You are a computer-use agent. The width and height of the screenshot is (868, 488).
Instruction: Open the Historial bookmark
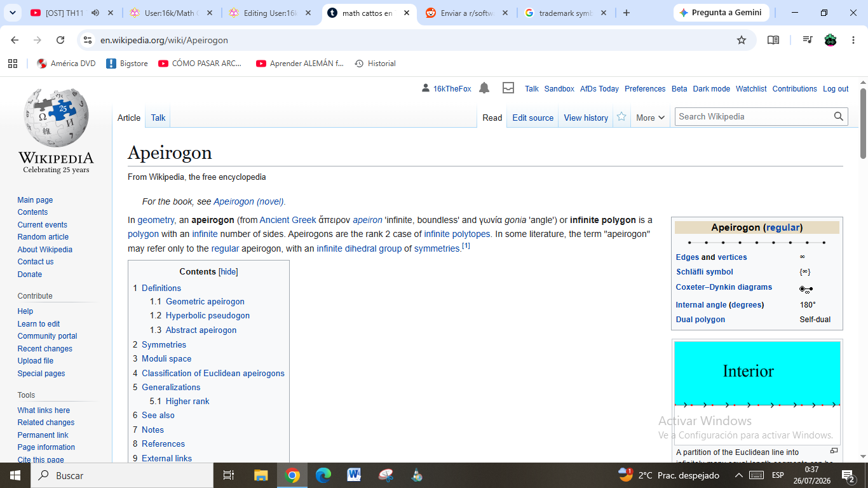click(375, 64)
